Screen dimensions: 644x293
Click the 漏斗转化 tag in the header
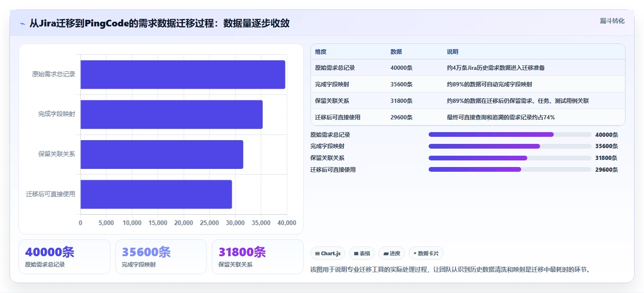[612, 21]
